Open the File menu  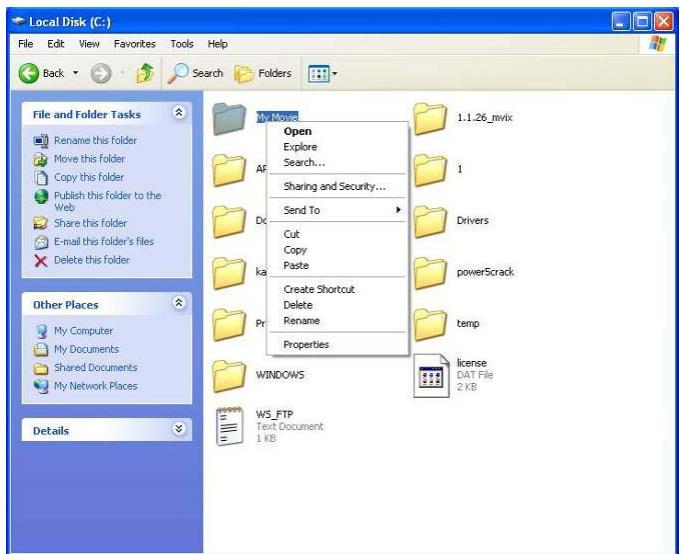pyautogui.click(x=26, y=44)
